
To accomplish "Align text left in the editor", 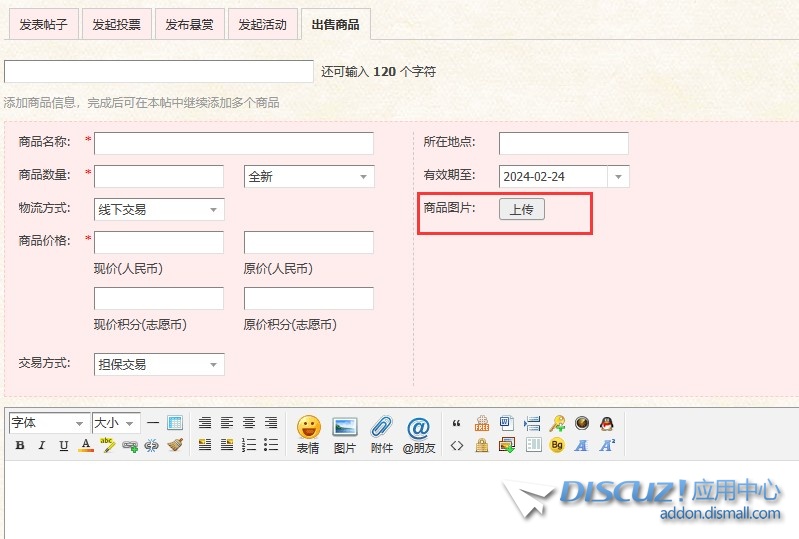I will pos(227,422).
